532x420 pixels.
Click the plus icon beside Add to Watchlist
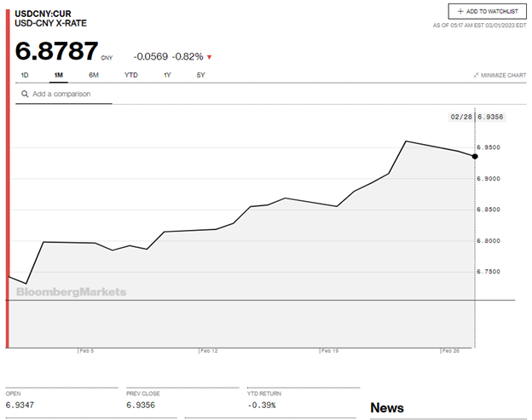(x=461, y=12)
